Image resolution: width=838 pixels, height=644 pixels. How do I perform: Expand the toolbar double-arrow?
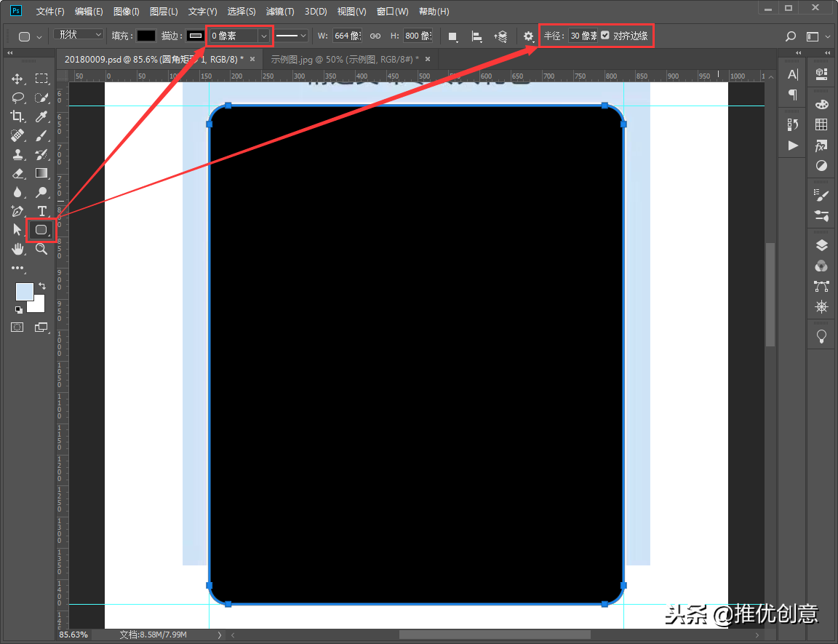coord(9,53)
